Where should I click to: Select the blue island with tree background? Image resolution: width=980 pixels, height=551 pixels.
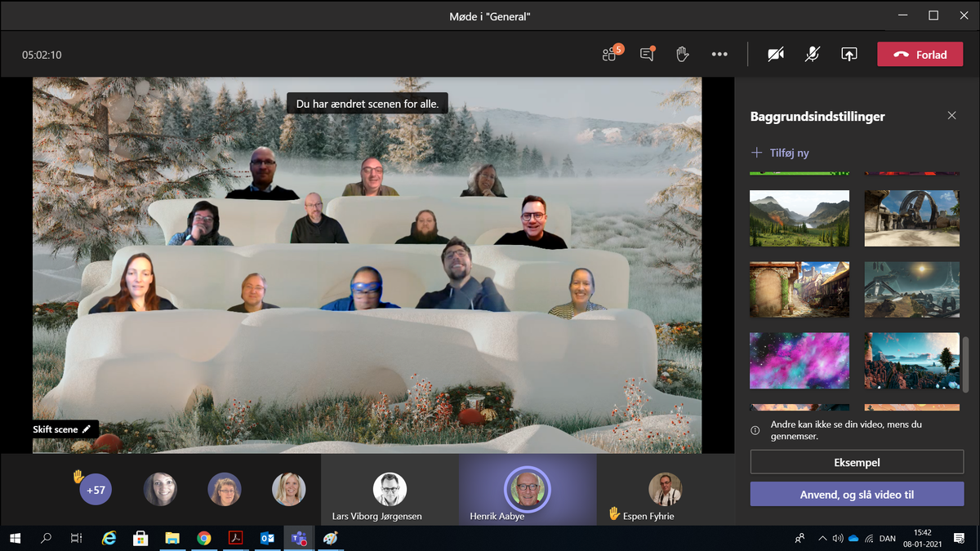(x=912, y=360)
